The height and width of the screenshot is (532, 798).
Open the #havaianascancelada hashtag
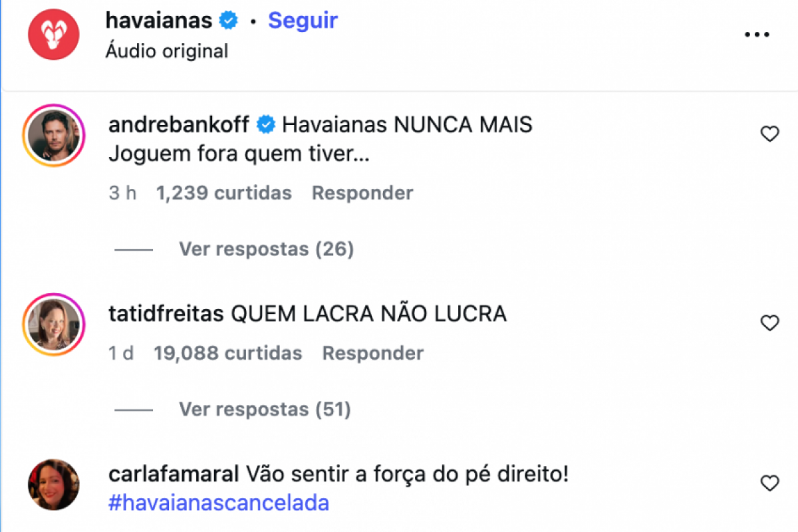219,503
